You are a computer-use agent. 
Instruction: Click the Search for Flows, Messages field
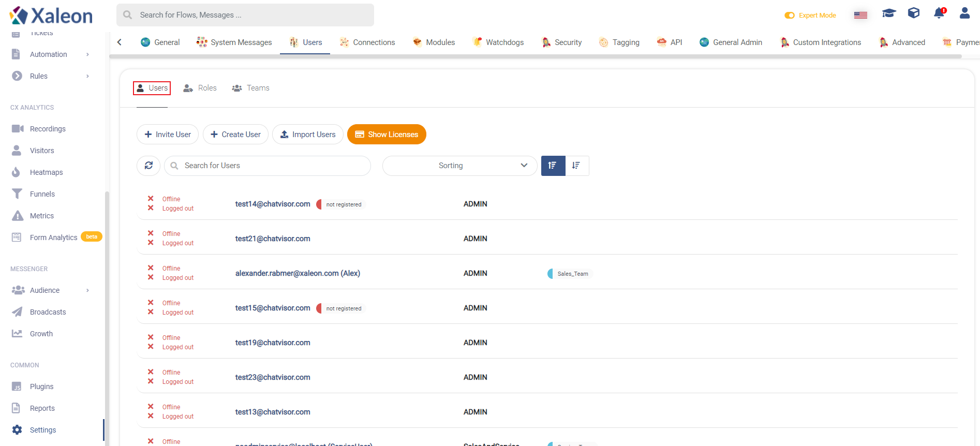coord(245,15)
